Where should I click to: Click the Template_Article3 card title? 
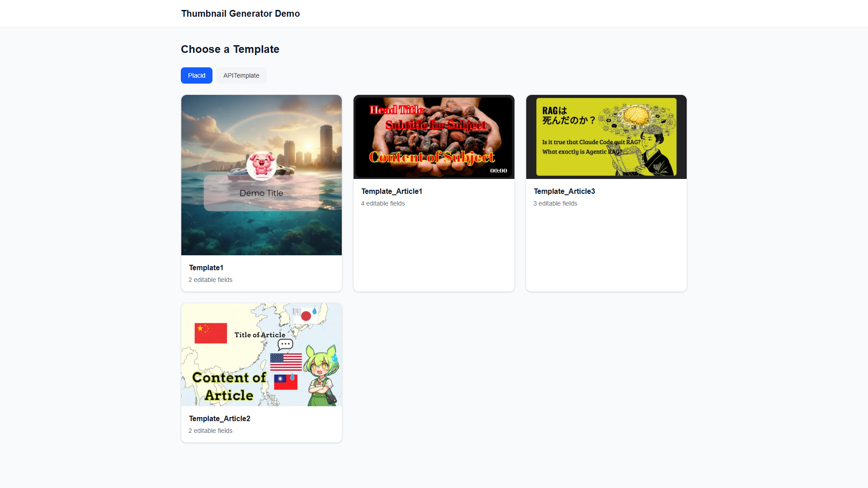(x=564, y=191)
